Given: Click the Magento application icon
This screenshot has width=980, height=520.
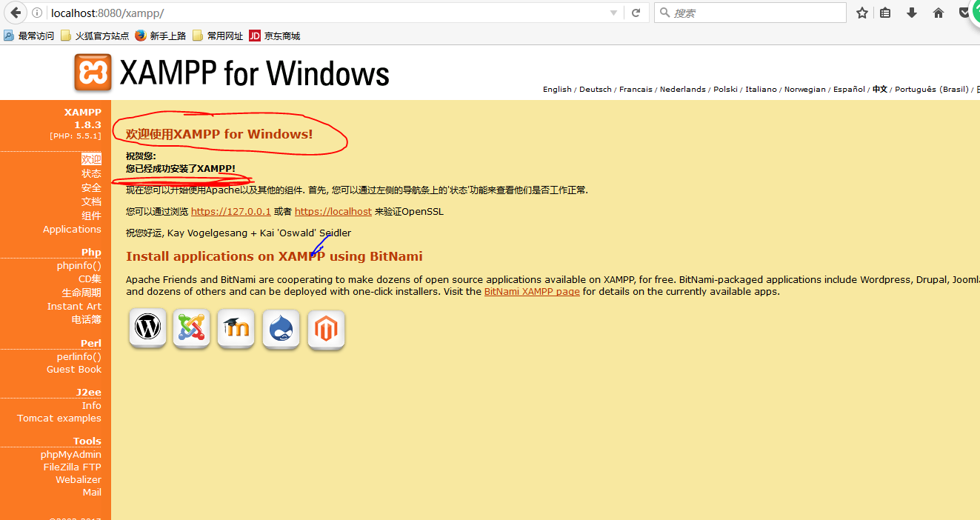Looking at the screenshot, I should point(326,328).
